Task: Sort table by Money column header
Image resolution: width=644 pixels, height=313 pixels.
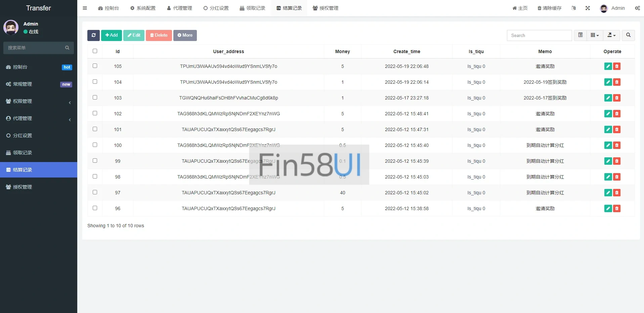Action: coord(342,51)
